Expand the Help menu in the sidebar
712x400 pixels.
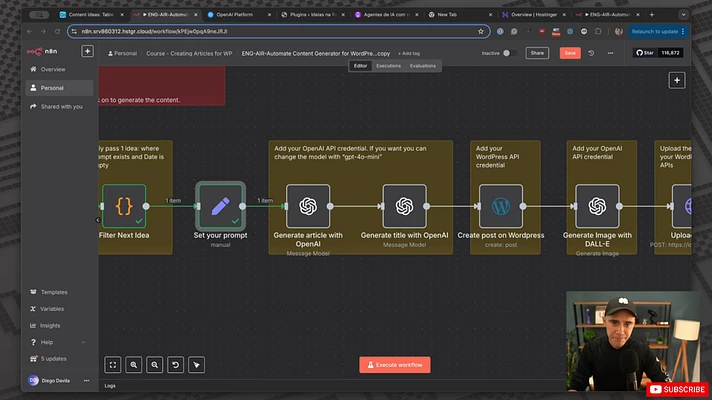tap(58, 342)
